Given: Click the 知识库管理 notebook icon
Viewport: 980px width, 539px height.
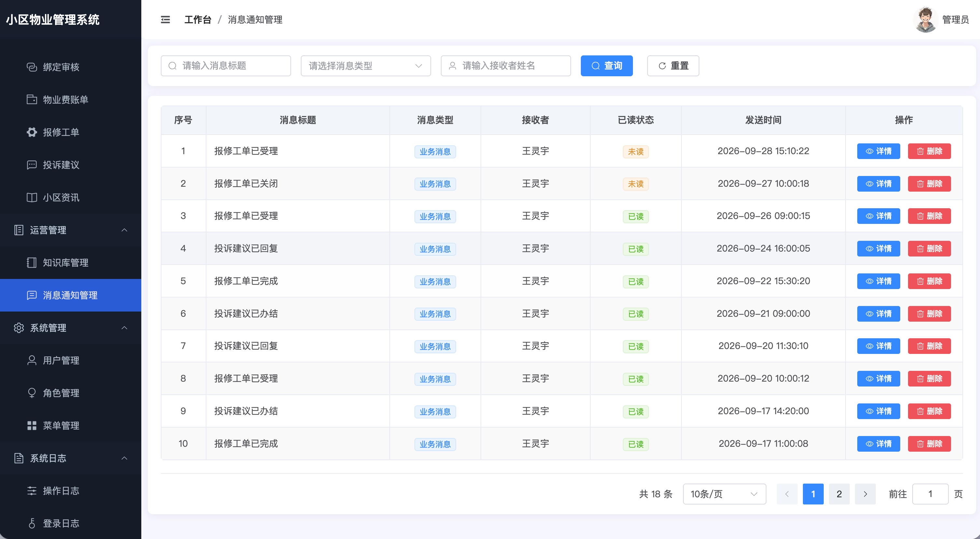Looking at the screenshot, I should 32,263.
